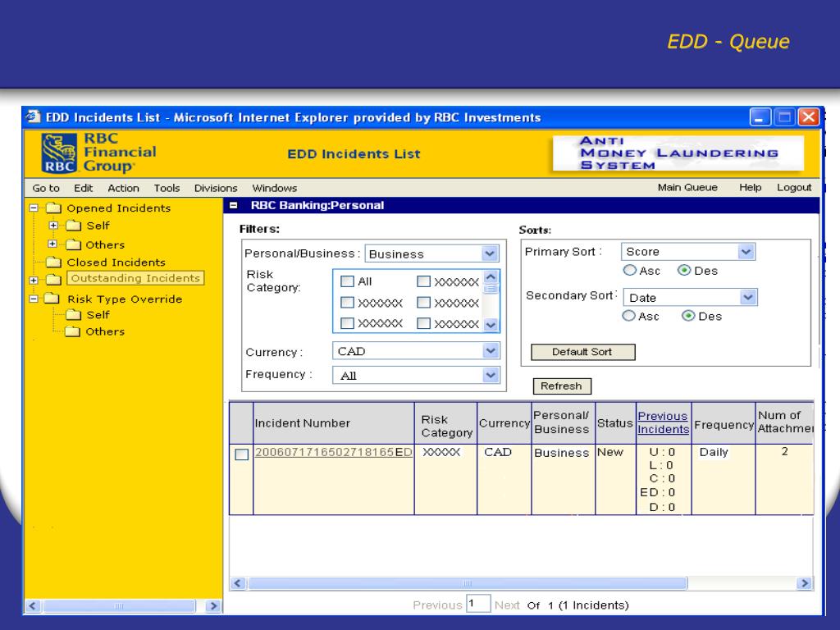Click folder icon for Self under Opened Incidents
Screen dimensions: 840x630
[x=73, y=226]
